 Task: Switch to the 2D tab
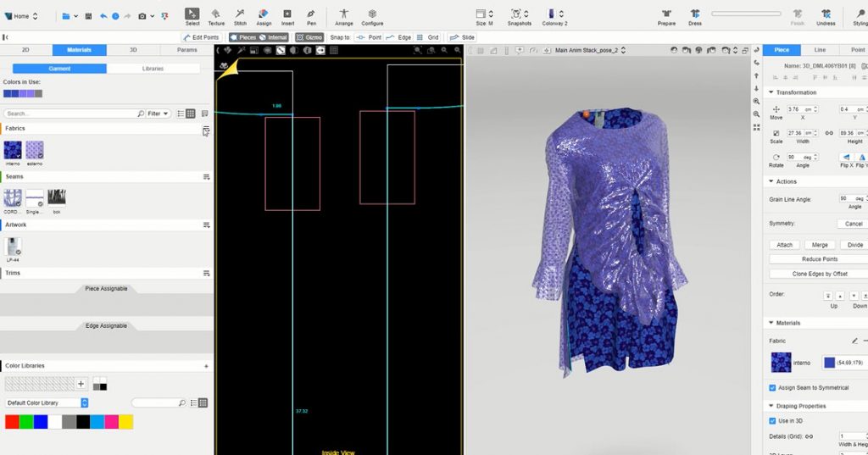click(26, 50)
